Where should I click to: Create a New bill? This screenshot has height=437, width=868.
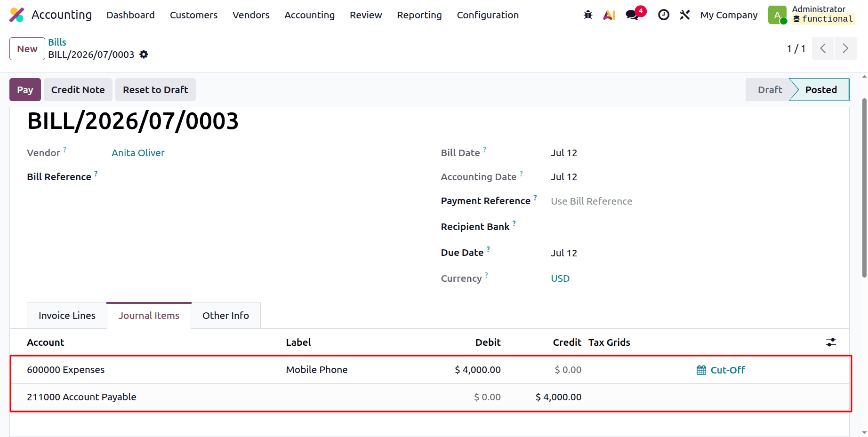tap(27, 49)
